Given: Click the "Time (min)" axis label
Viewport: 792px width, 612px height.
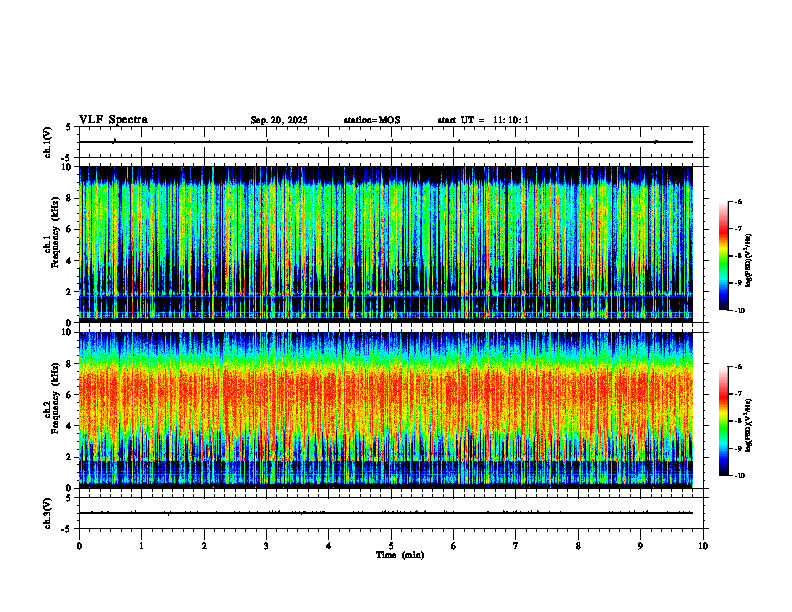Looking at the screenshot, I should (x=400, y=555).
